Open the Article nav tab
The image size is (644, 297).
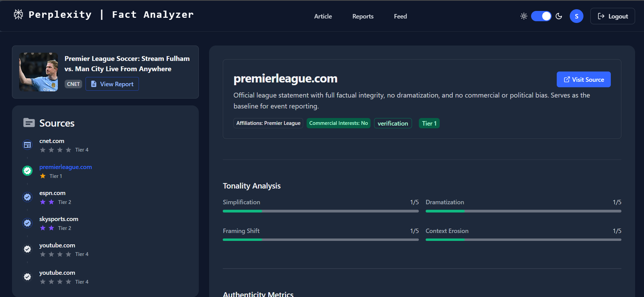(x=323, y=16)
